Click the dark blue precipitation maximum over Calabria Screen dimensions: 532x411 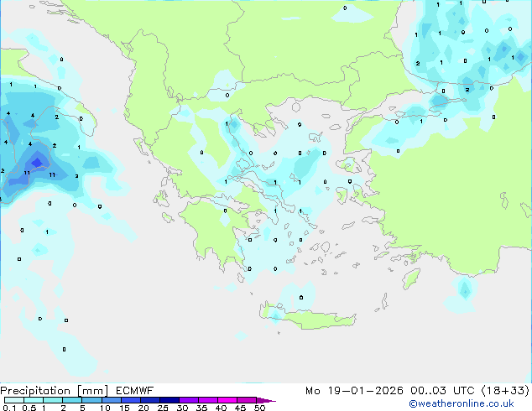[37, 163]
